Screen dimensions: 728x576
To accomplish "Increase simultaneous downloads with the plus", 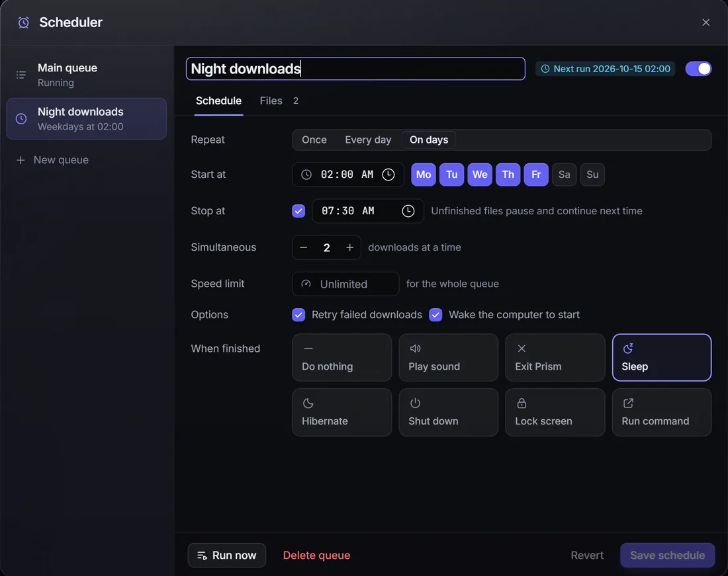I will (349, 247).
